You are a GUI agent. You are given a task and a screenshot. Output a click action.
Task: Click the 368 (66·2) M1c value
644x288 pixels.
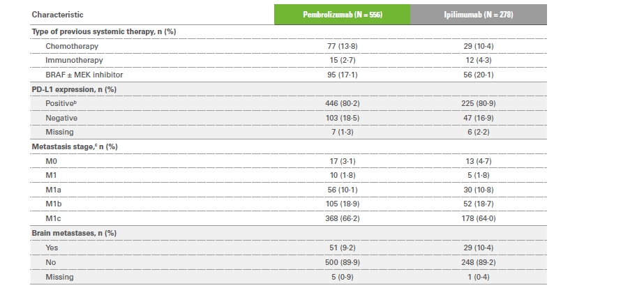coord(342,219)
